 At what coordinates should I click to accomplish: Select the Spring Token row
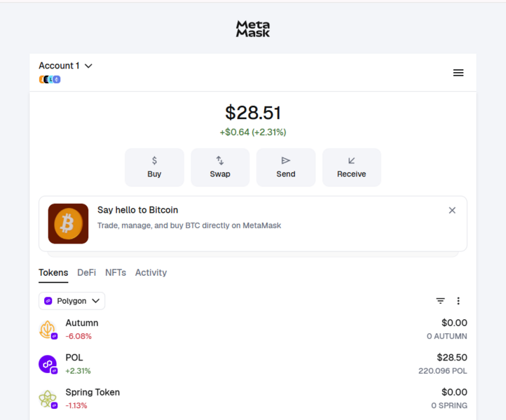click(x=252, y=399)
